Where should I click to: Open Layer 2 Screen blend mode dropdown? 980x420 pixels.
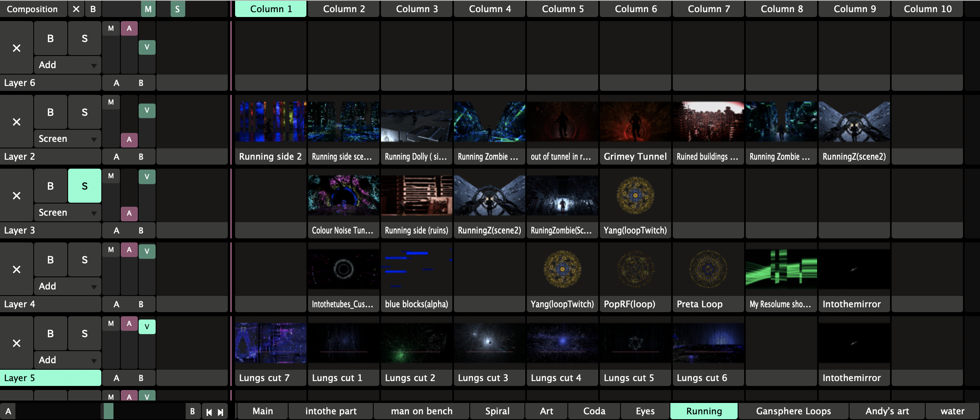pos(67,139)
